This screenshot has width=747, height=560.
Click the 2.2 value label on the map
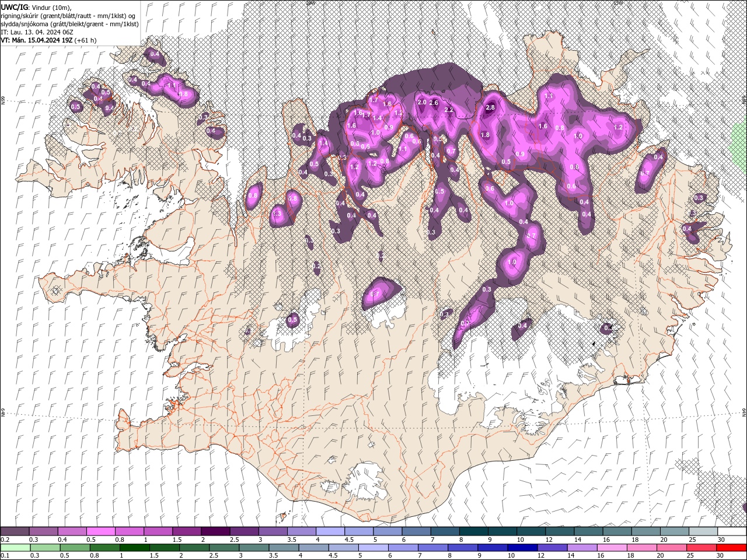coord(449,110)
